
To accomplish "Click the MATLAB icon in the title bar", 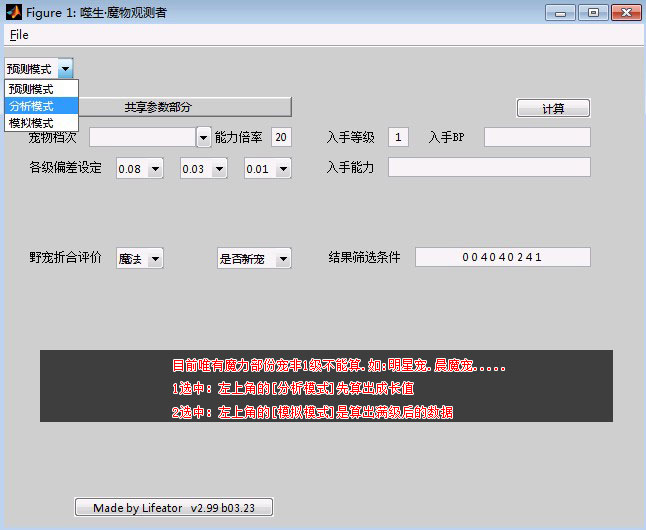I will [12, 12].
